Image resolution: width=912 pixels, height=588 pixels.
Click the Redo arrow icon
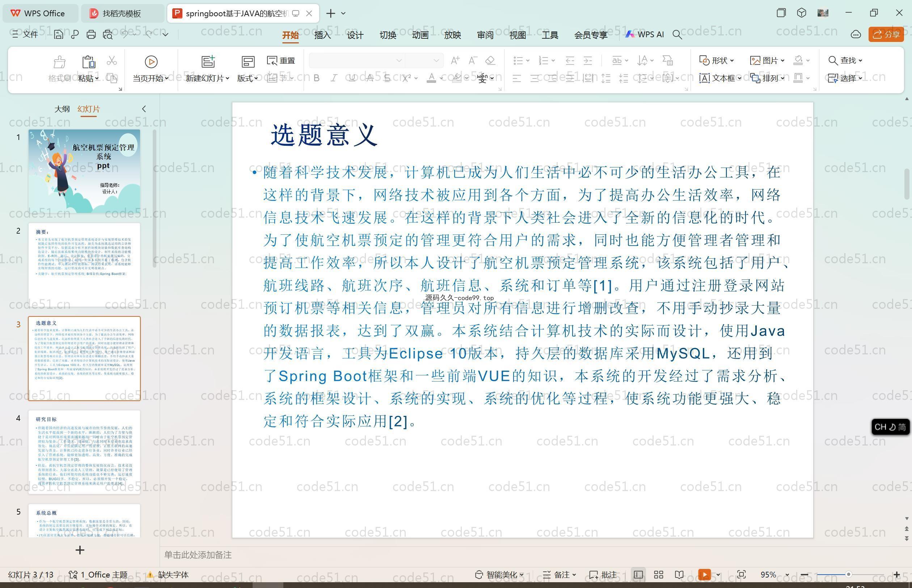coord(149,34)
